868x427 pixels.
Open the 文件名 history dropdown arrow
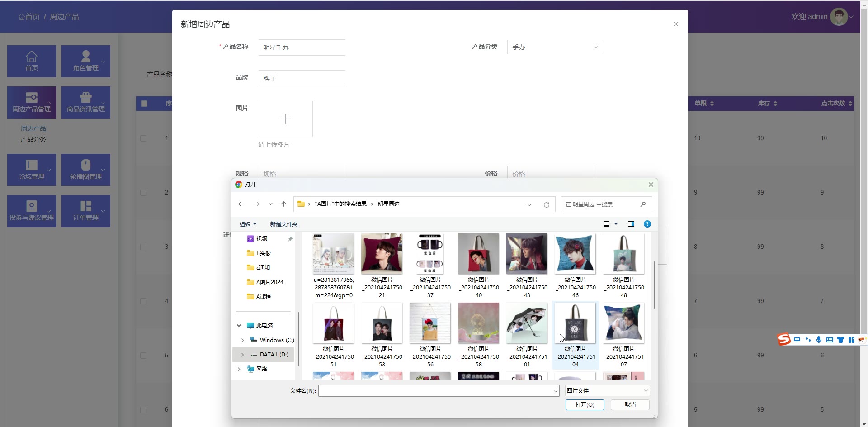pyautogui.click(x=555, y=391)
